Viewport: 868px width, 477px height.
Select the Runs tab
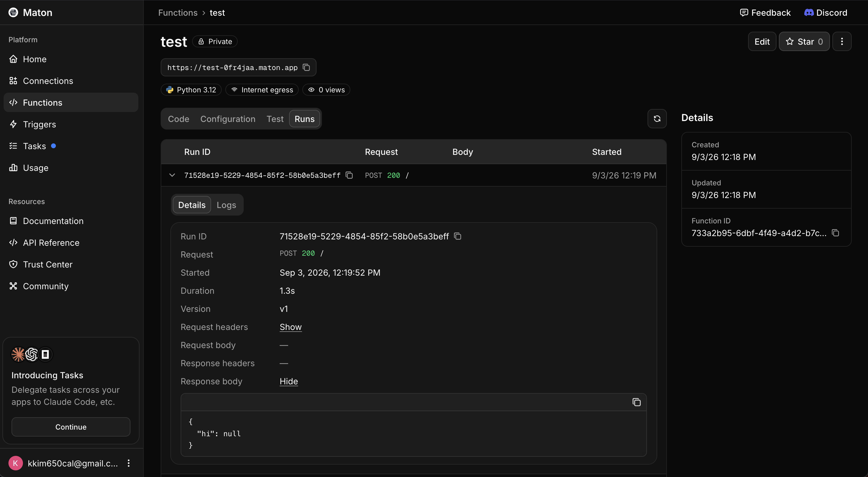(305, 119)
